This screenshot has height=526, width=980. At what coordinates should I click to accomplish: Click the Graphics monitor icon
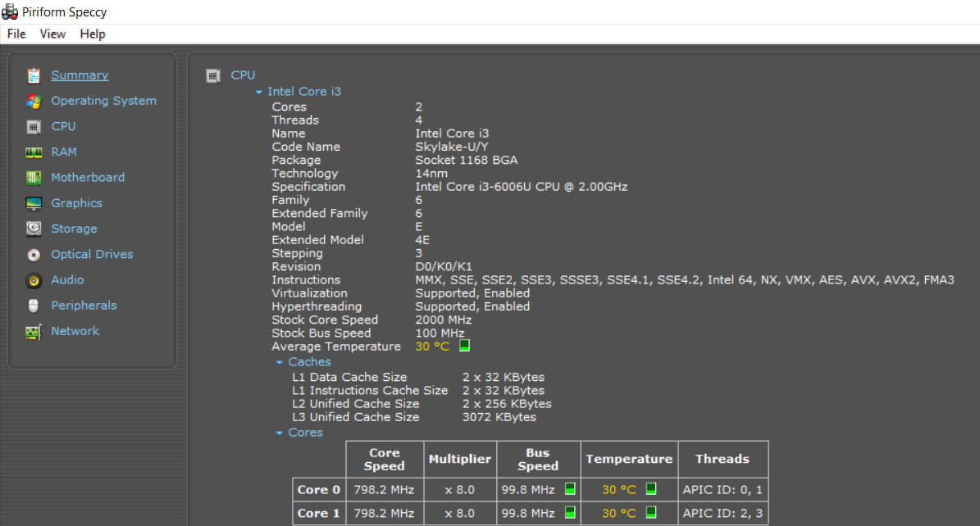coord(34,203)
